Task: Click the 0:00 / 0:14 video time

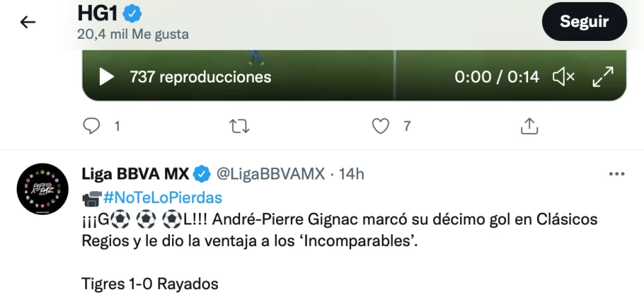Action: [496, 76]
